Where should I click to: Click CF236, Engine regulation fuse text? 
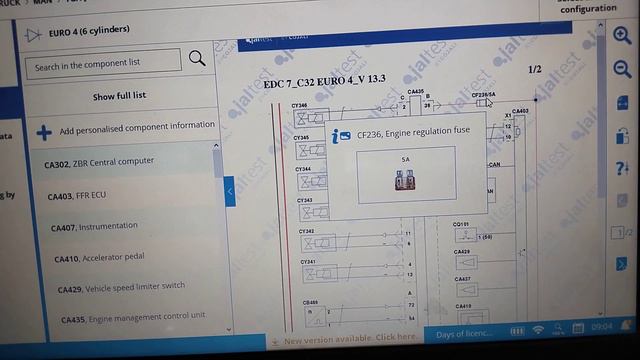(x=413, y=132)
